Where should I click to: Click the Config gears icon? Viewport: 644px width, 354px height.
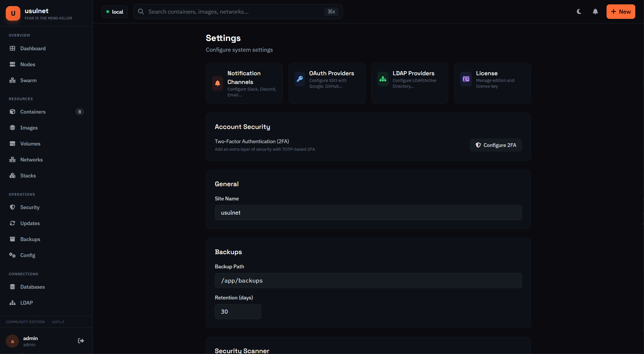[x=12, y=255]
